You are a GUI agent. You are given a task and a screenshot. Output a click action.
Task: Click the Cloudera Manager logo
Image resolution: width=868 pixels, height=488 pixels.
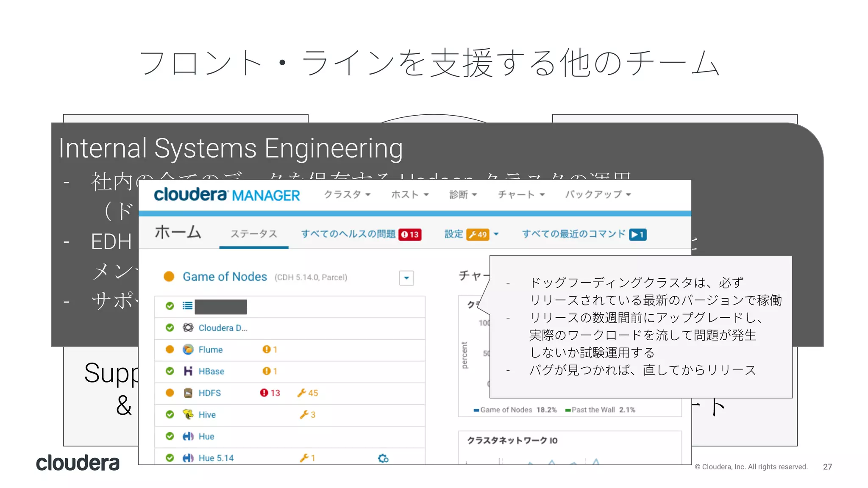(227, 195)
